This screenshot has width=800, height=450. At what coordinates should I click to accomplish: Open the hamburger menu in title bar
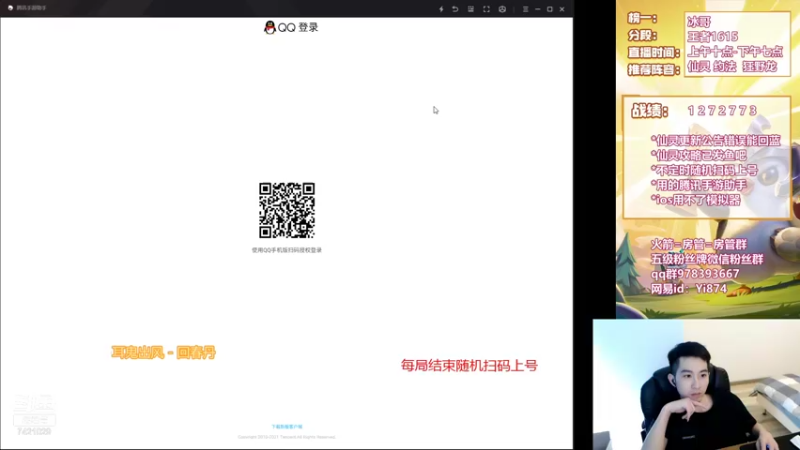525,9
